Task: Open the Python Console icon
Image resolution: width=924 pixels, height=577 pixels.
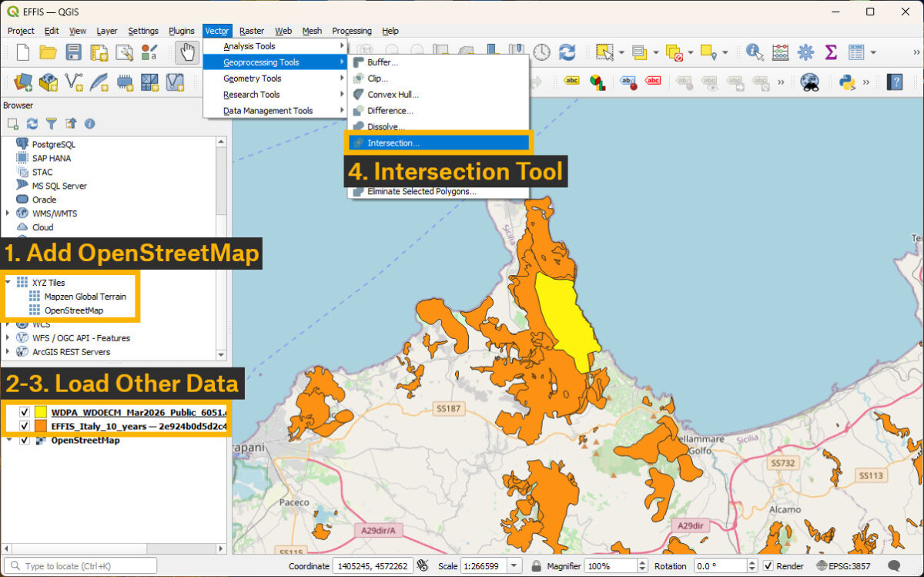Action: click(848, 81)
